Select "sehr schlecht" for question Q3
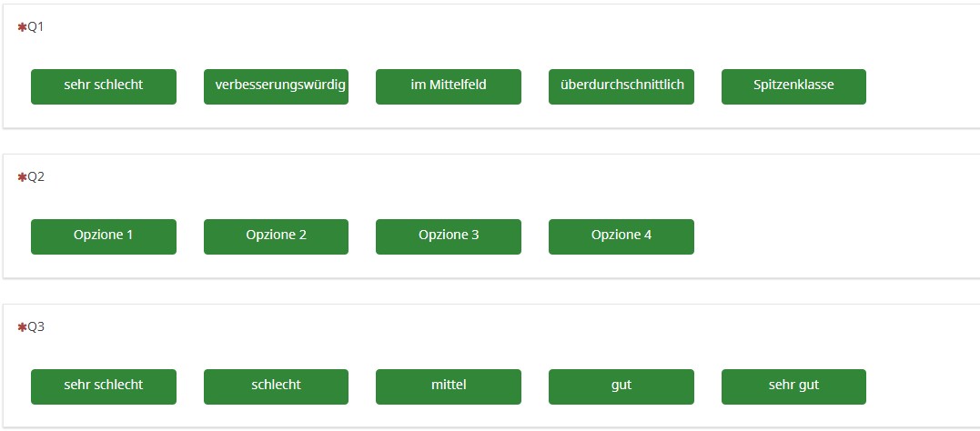The width and height of the screenshot is (980, 431). 103,386
